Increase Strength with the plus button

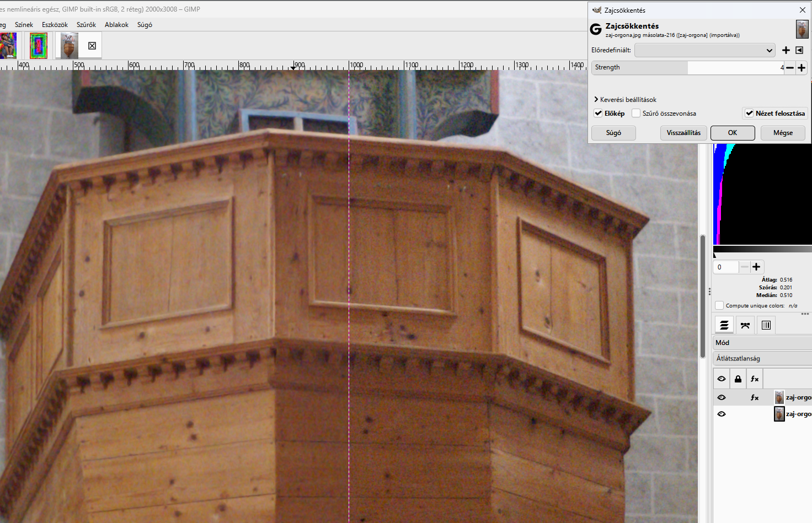tap(802, 68)
